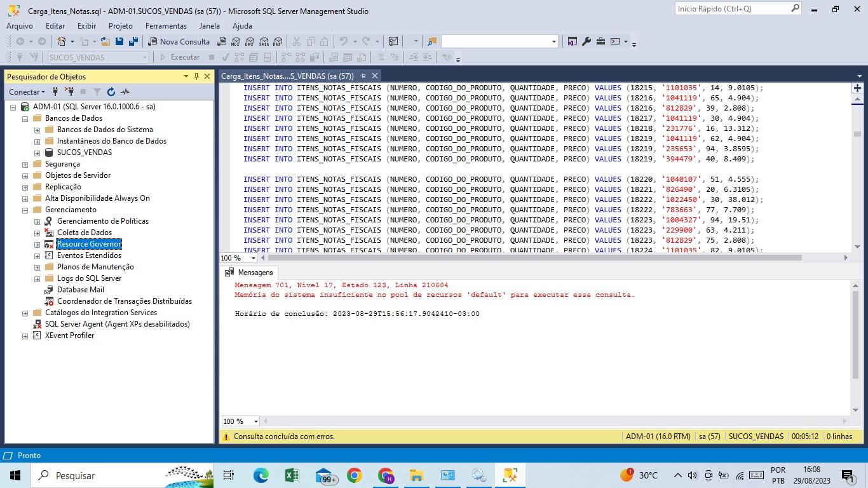
Task: Select the Carga_Itens_Notas query tab
Action: tap(287, 76)
